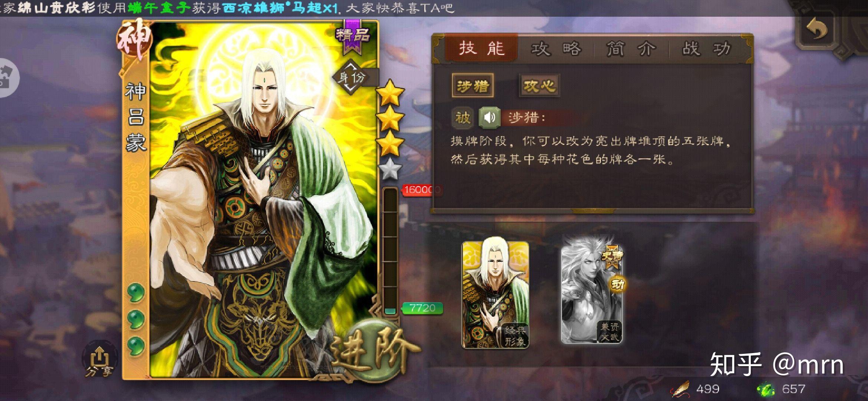Select the 经典形象 classic skin thumbnail

pos(495,295)
